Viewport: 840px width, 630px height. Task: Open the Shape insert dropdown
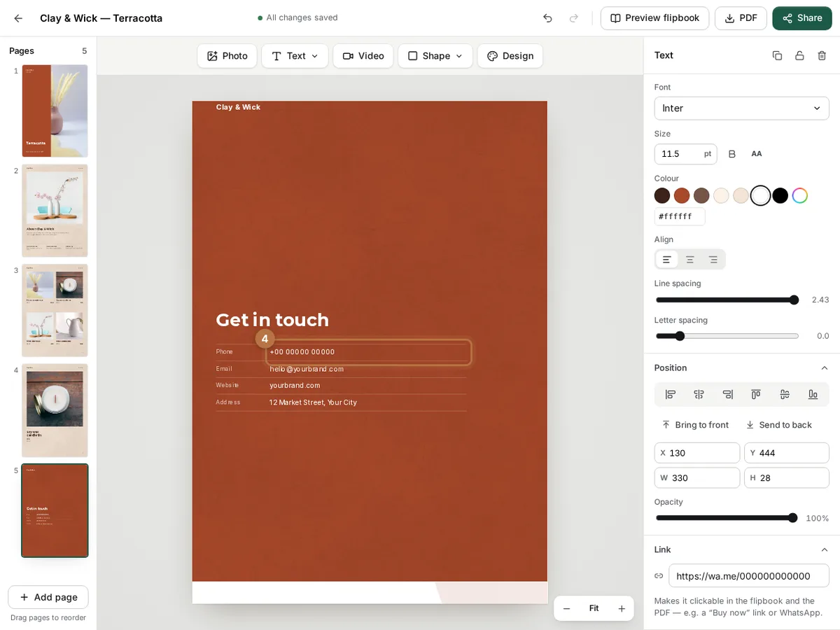pyautogui.click(x=435, y=56)
